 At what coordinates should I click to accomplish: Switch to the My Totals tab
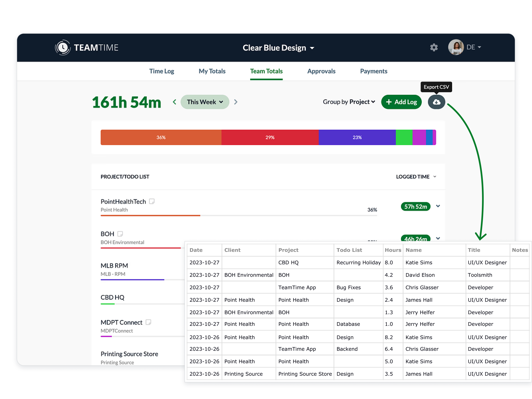(212, 71)
